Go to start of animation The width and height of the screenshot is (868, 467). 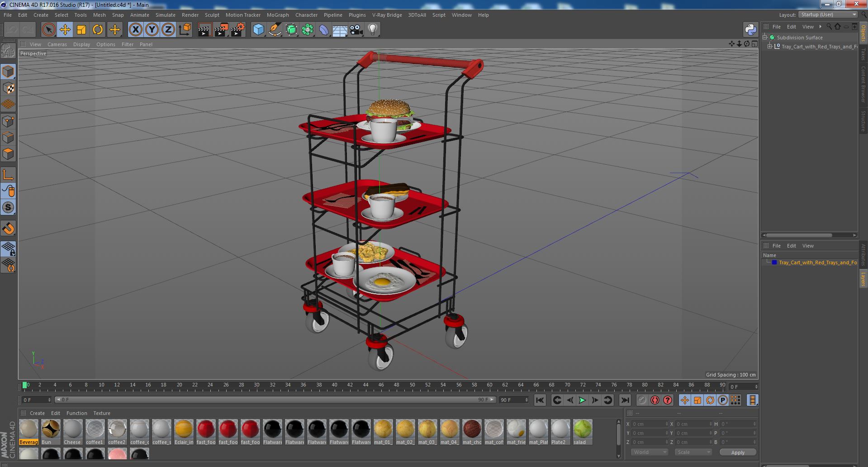point(540,400)
